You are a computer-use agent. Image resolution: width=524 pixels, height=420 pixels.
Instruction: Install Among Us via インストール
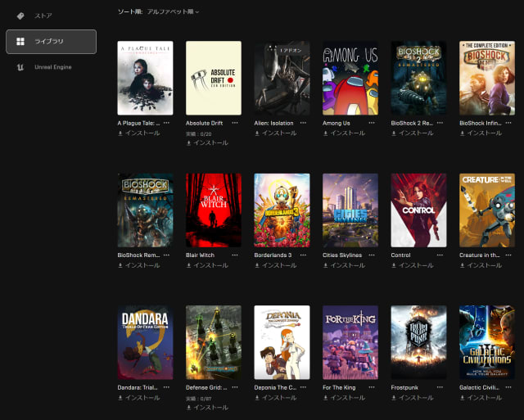click(344, 133)
